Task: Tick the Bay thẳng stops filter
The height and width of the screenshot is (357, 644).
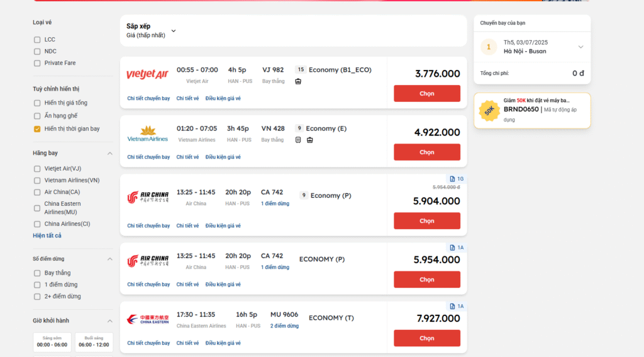Action: click(37, 273)
